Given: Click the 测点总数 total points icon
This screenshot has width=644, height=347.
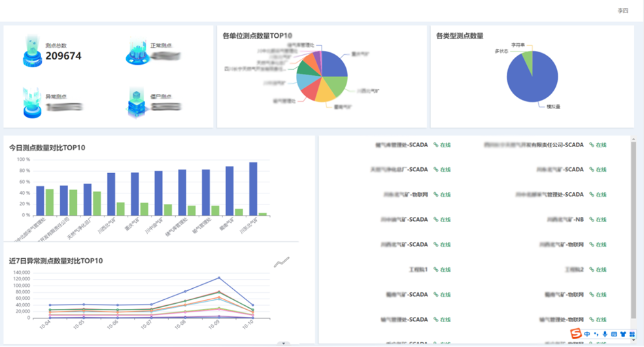Looking at the screenshot, I should (x=33, y=51).
